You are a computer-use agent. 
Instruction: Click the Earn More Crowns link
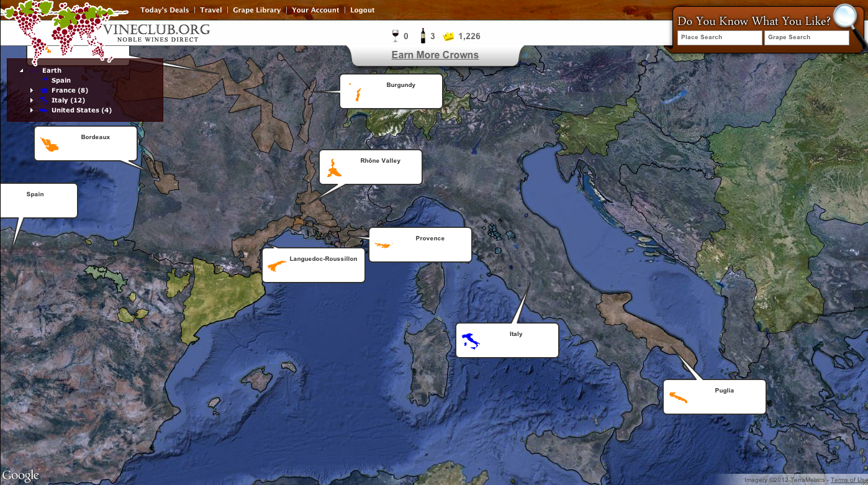435,55
